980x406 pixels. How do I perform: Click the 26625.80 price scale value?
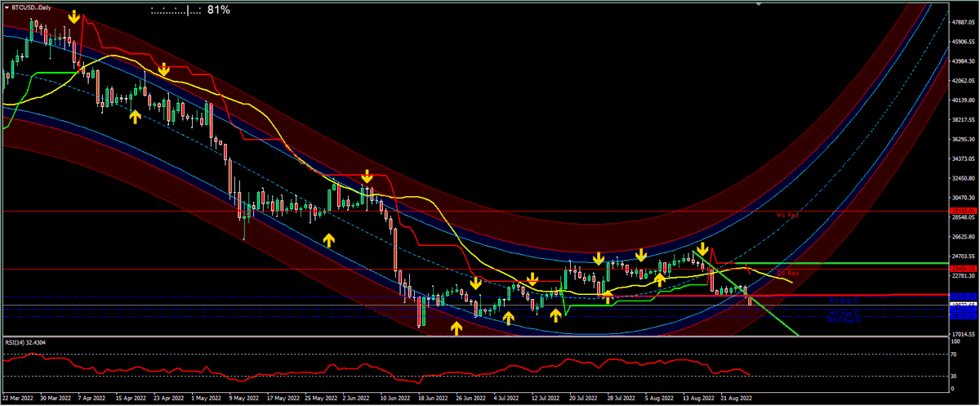[964, 238]
